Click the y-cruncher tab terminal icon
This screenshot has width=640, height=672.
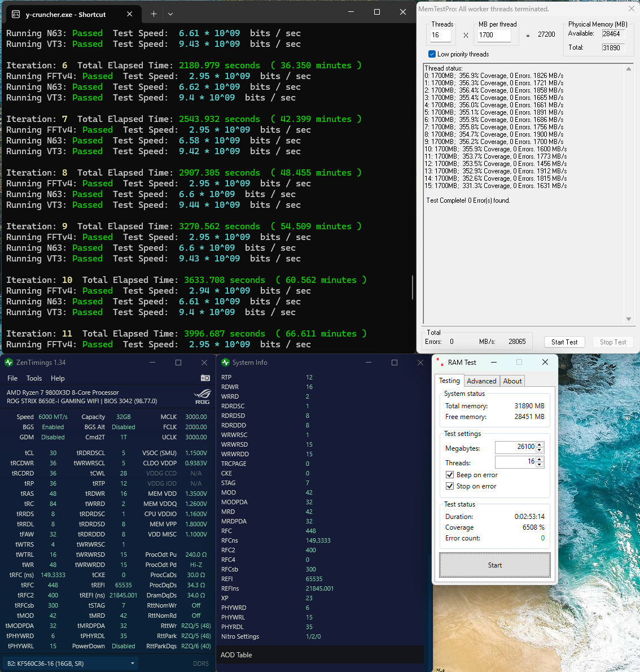(16, 15)
